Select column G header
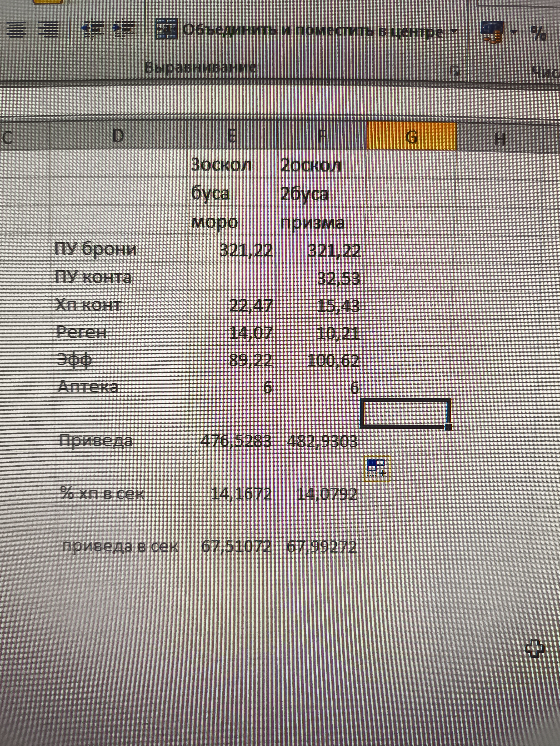 (x=411, y=136)
